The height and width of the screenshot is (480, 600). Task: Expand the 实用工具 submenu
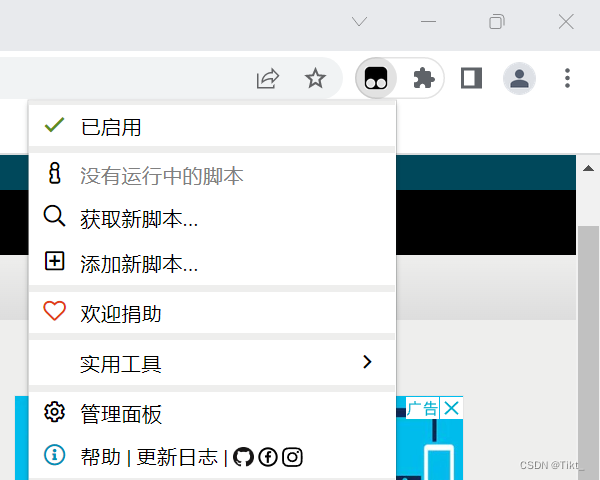(212, 363)
